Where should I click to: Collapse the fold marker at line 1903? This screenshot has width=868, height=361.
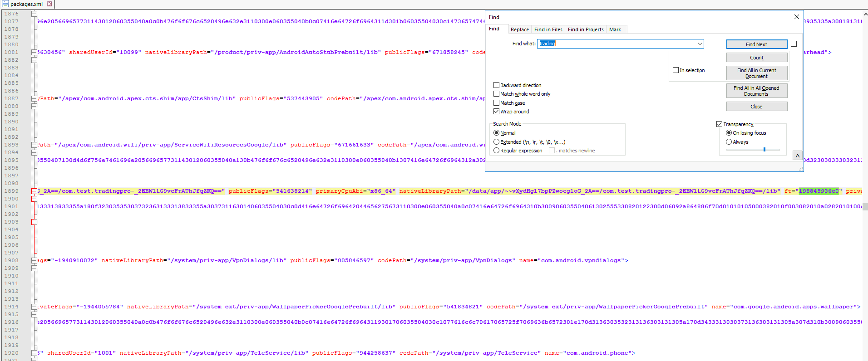pos(34,222)
